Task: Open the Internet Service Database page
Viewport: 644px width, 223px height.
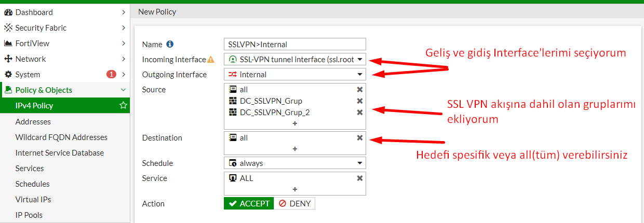Action: pos(60,153)
